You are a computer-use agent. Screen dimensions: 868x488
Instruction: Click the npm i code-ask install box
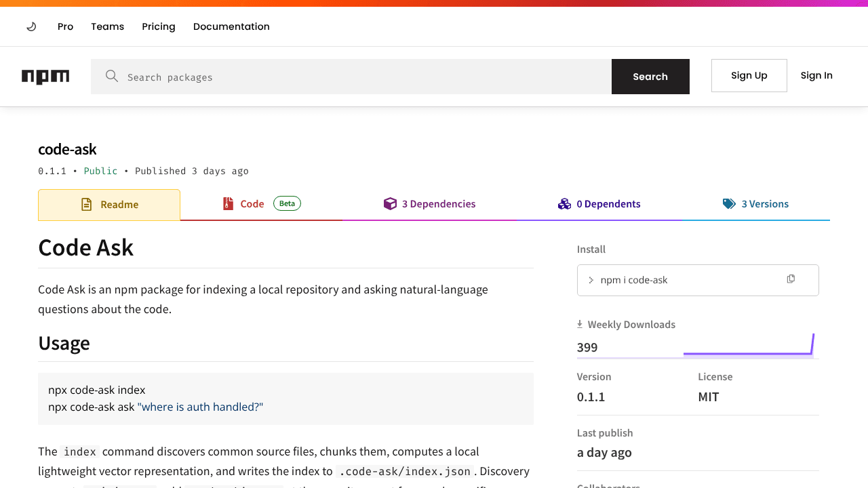tap(698, 280)
